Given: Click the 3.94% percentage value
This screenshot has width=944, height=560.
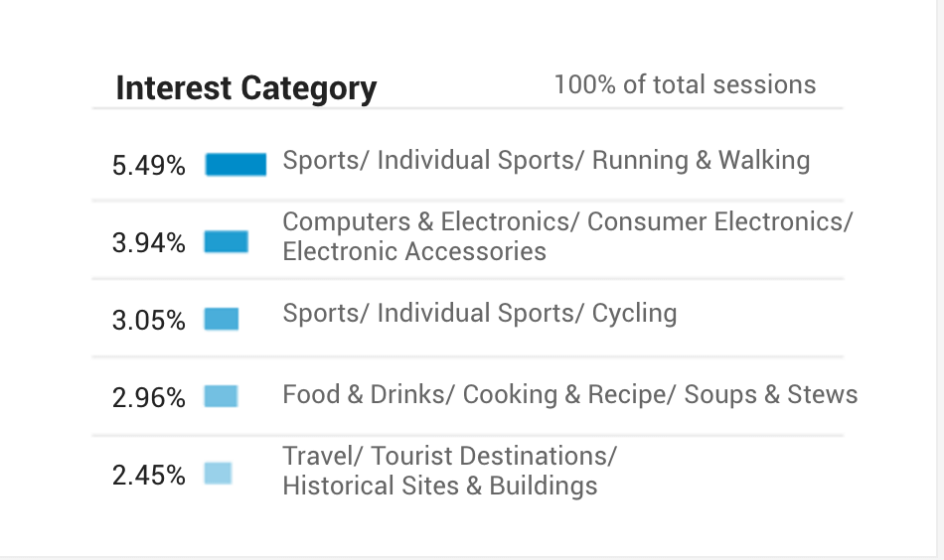Looking at the screenshot, I should click(149, 243).
